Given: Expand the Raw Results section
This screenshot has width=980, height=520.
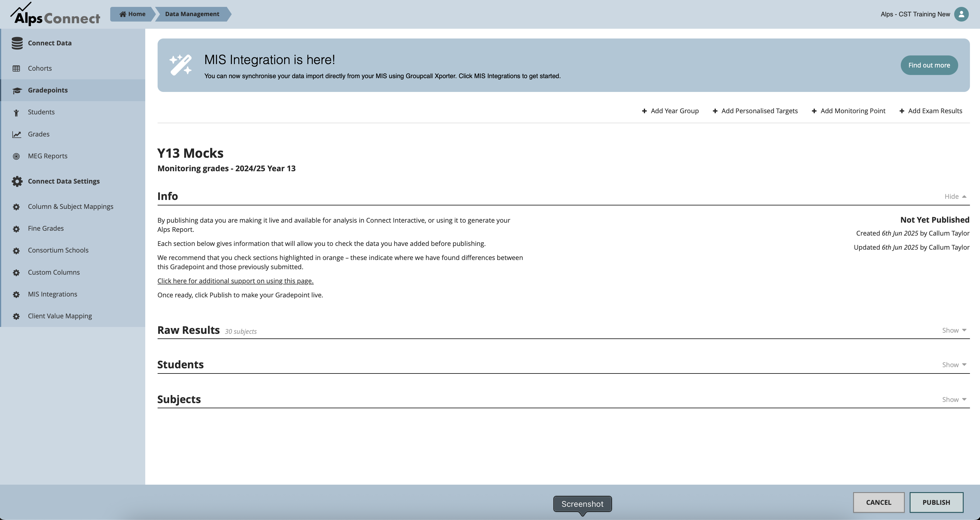Looking at the screenshot, I should tap(954, 330).
